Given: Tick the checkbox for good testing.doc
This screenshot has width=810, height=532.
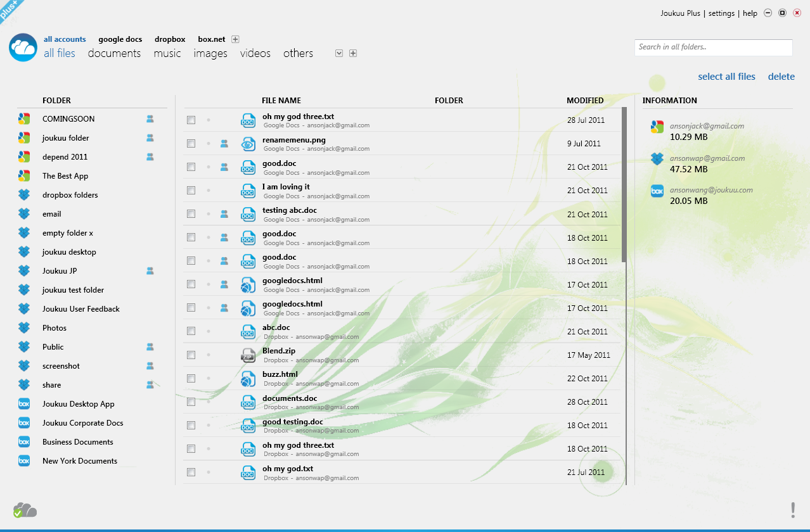Looking at the screenshot, I should pos(191,425).
